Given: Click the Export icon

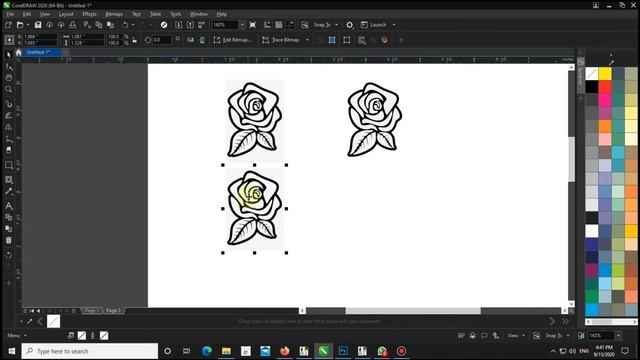Looking at the screenshot, I should [x=190, y=25].
